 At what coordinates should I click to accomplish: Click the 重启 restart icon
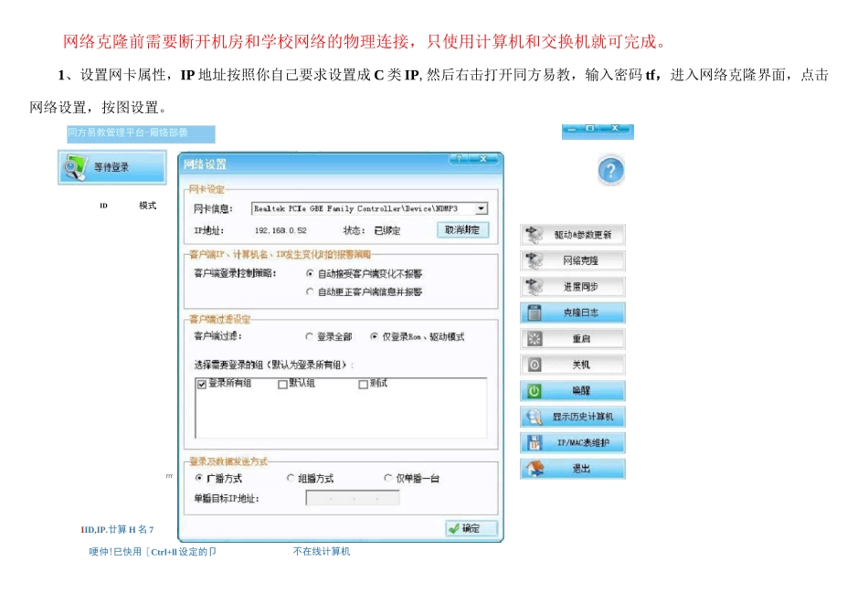point(535,339)
